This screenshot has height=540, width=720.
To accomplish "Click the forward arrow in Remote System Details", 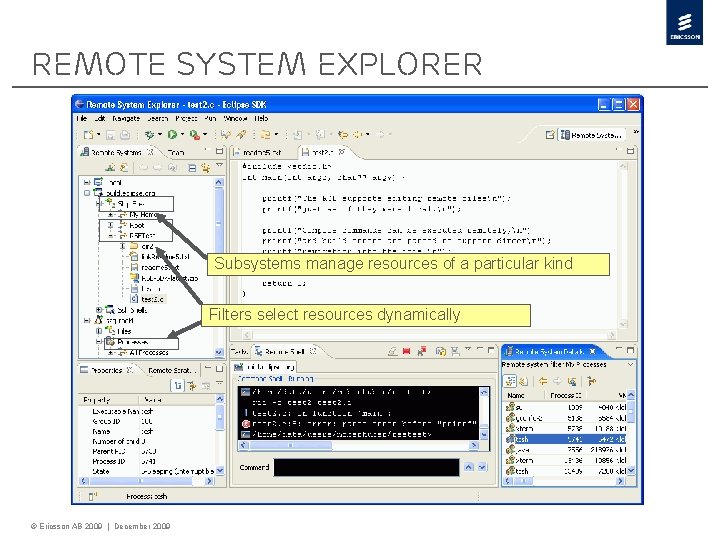I will 557,381.
